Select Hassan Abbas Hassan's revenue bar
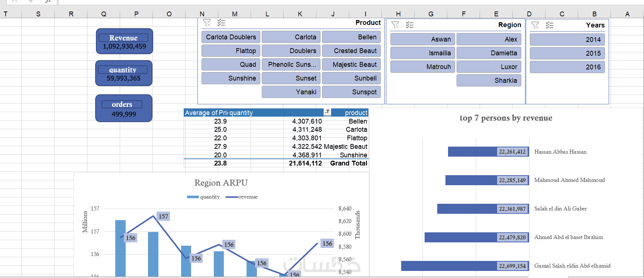Screen dimensions: 644x278 click(489, 151)
